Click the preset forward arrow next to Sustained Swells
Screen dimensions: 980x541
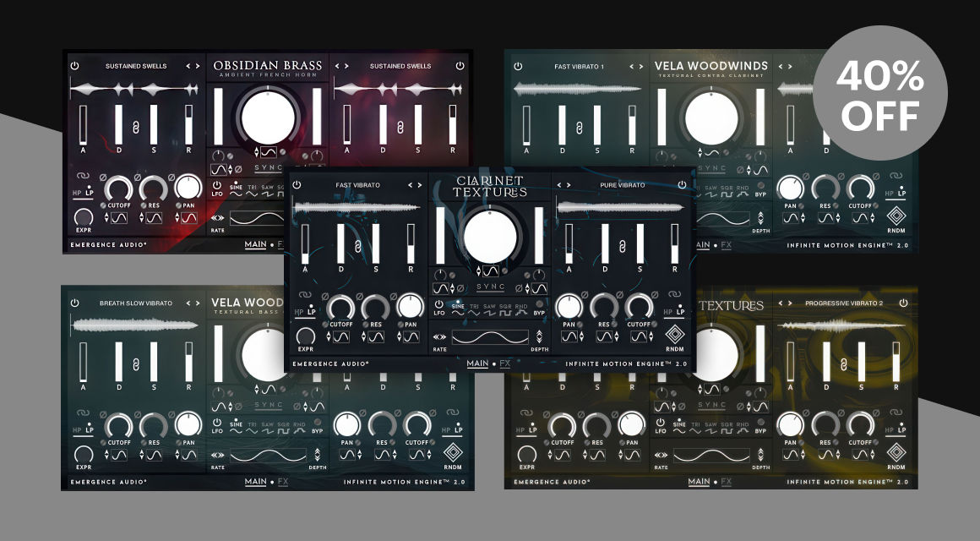click(197, 67)
